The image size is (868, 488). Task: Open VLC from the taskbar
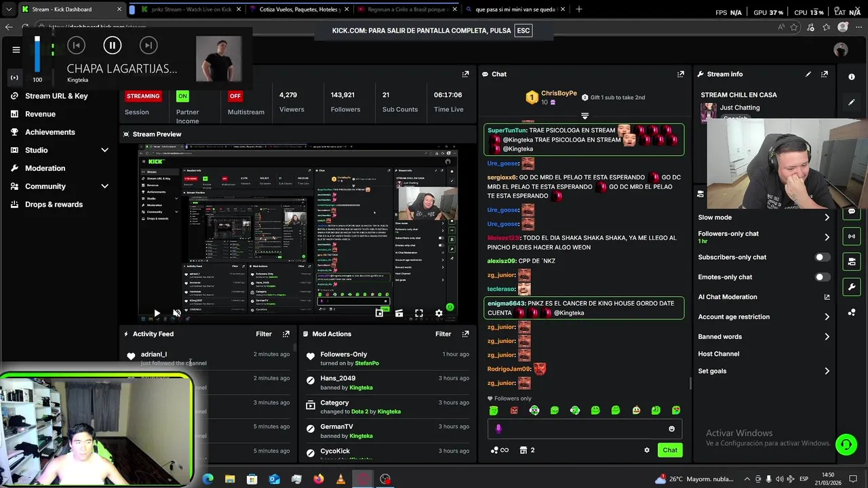coord(340,479)
